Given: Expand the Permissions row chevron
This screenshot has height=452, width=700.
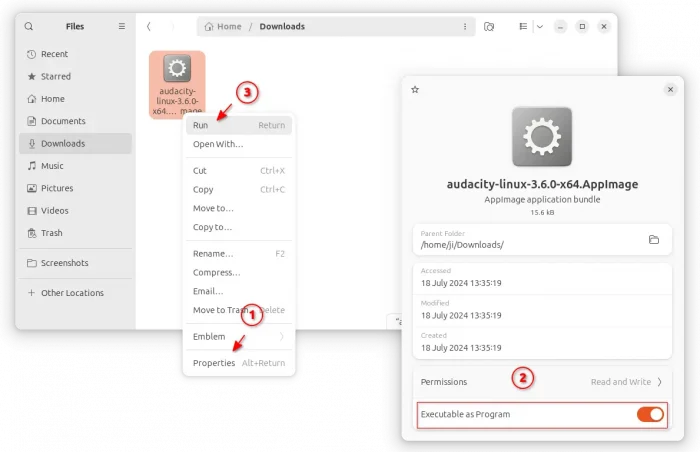Looking at the screenshot, I should (659, 382).
